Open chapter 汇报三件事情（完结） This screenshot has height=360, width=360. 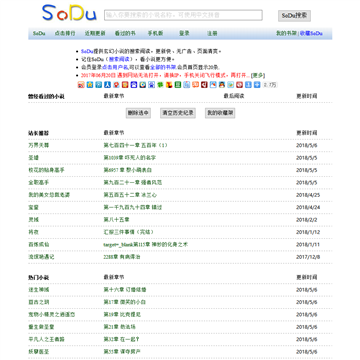129,232
